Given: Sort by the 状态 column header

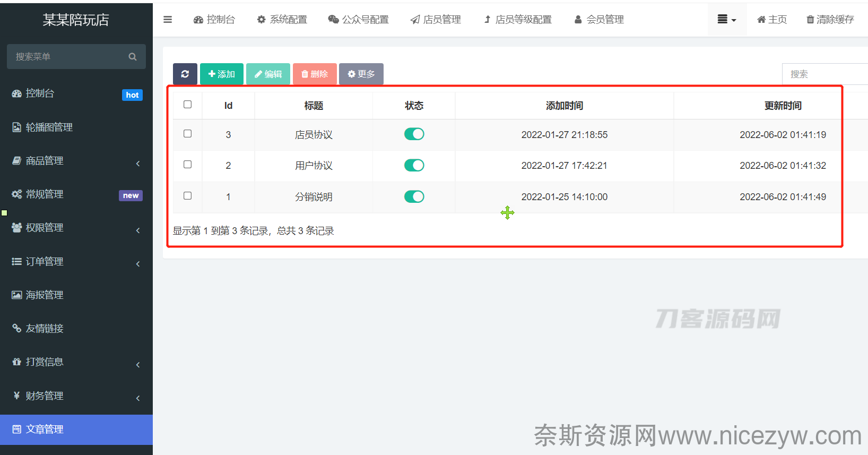Looking at the screenshot, I should tap(414, 106).
